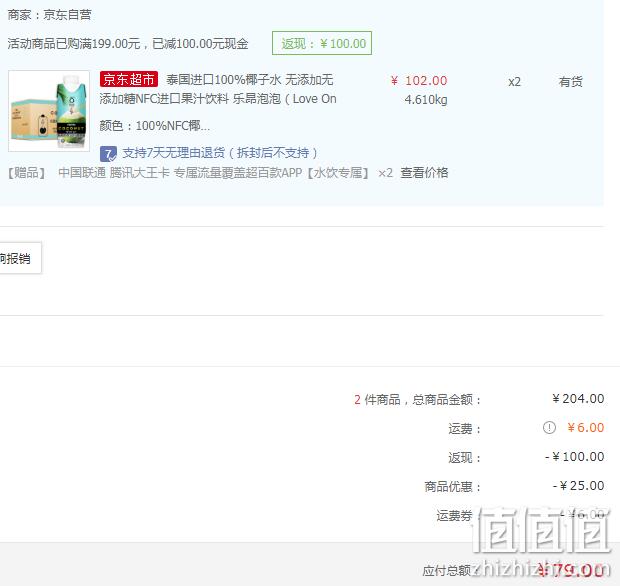Click gift item 中国联通 腾讯大王卡 text
Viewport: 620px width, 586px height.
pos(214,173)
